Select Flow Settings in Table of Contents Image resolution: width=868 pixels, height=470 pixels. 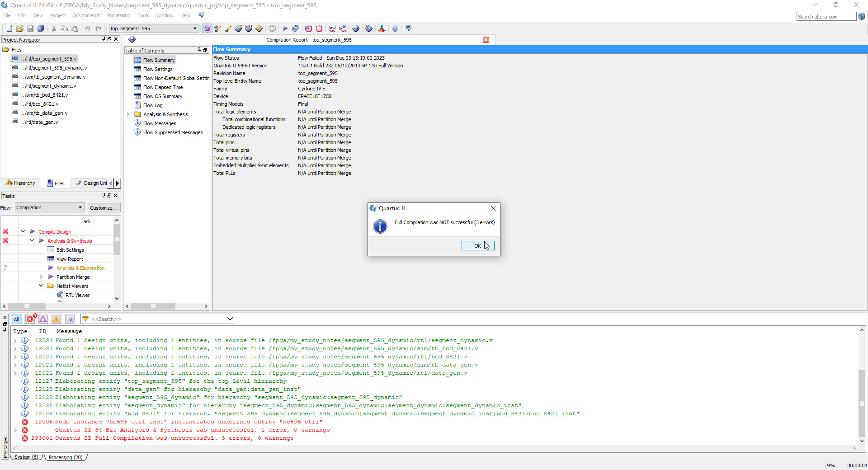click(x=158, y=69)
